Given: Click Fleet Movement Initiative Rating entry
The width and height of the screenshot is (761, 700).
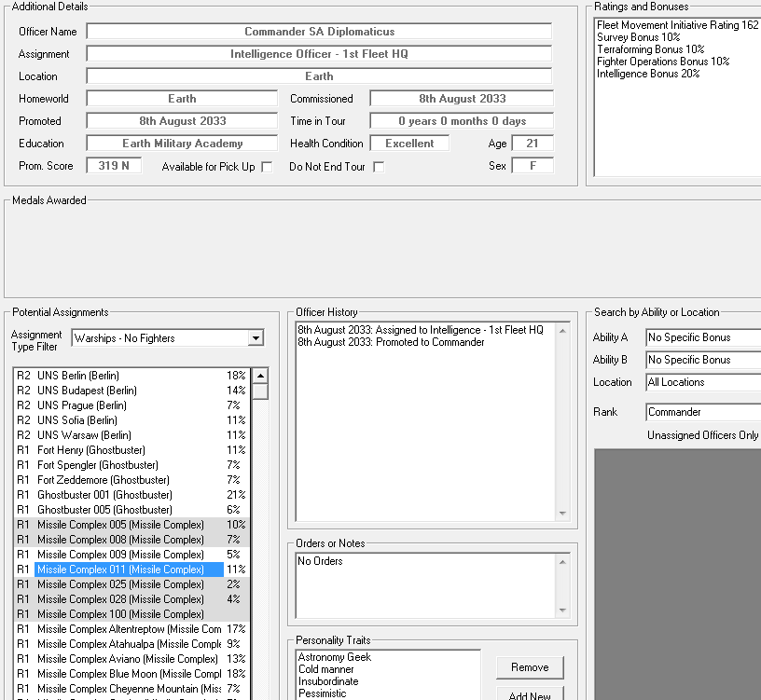Looking at the screenshot, I should point(677,25).
